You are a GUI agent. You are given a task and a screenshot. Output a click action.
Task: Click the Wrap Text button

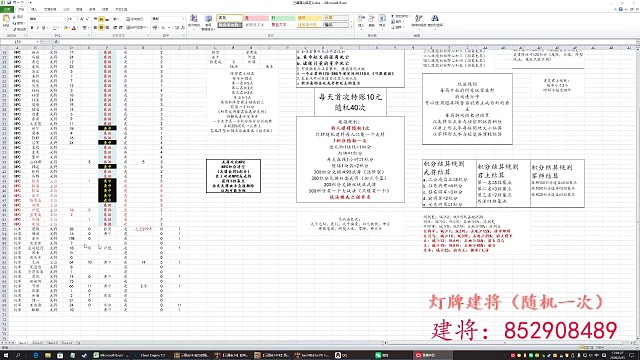135,19
